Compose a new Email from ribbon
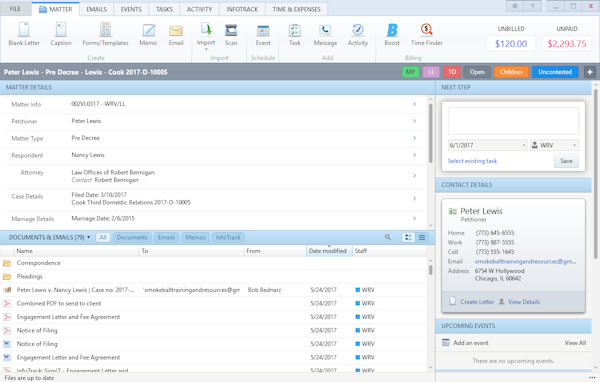This screenshot has width=600, height=382. pyautogui.click(x=176, y=34)
